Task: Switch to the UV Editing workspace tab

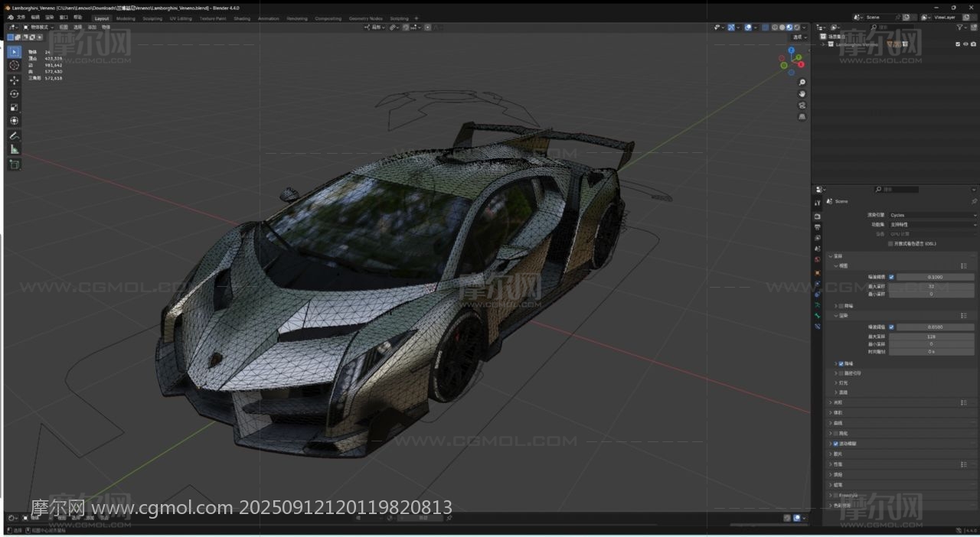Action: [x=181, y=18]
